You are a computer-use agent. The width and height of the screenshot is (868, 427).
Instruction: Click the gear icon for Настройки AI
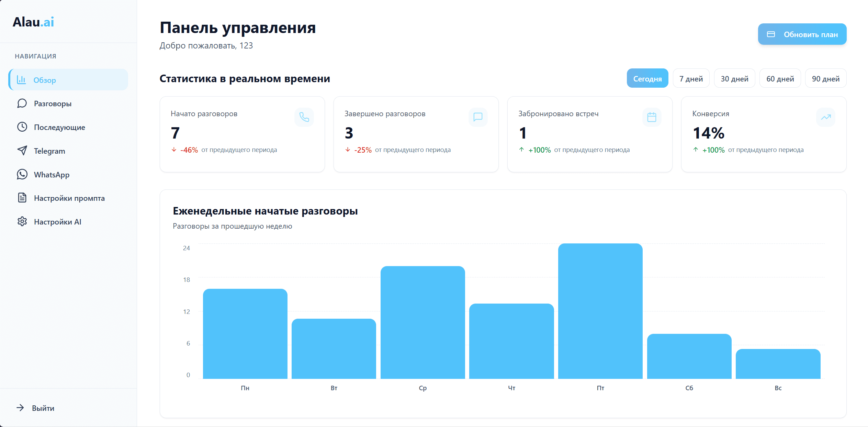point(22,222)
